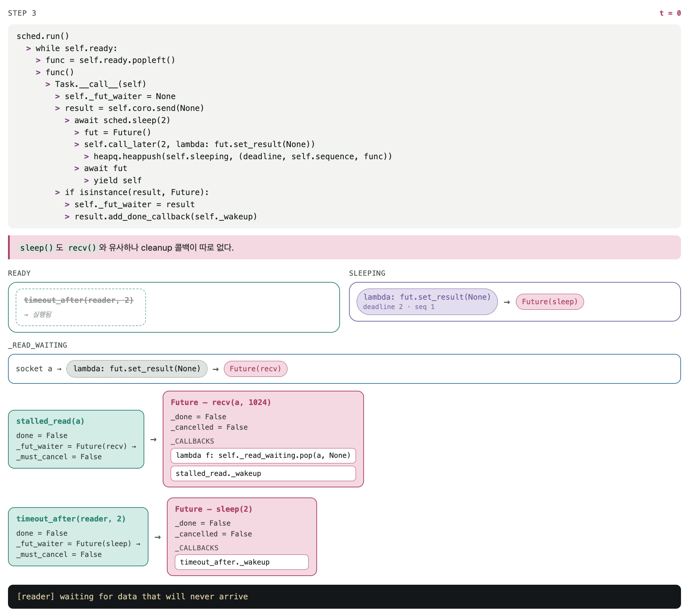Click the Future(recv) pill

256,369
